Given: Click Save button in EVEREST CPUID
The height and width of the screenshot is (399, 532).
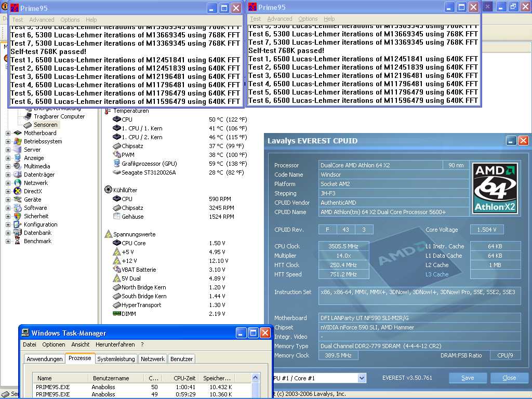Looking at the screenshot, I should pyautogui.click(x=468, y=378).
